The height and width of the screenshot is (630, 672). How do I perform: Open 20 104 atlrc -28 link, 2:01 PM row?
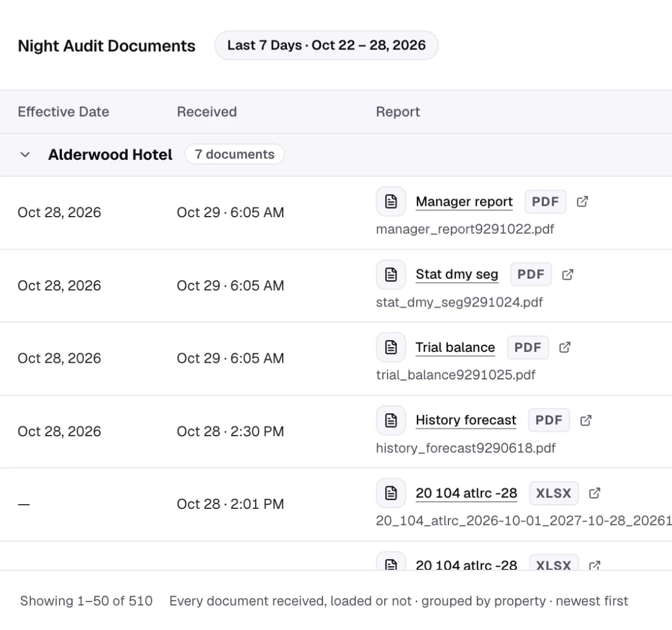(x=466, y=493)
